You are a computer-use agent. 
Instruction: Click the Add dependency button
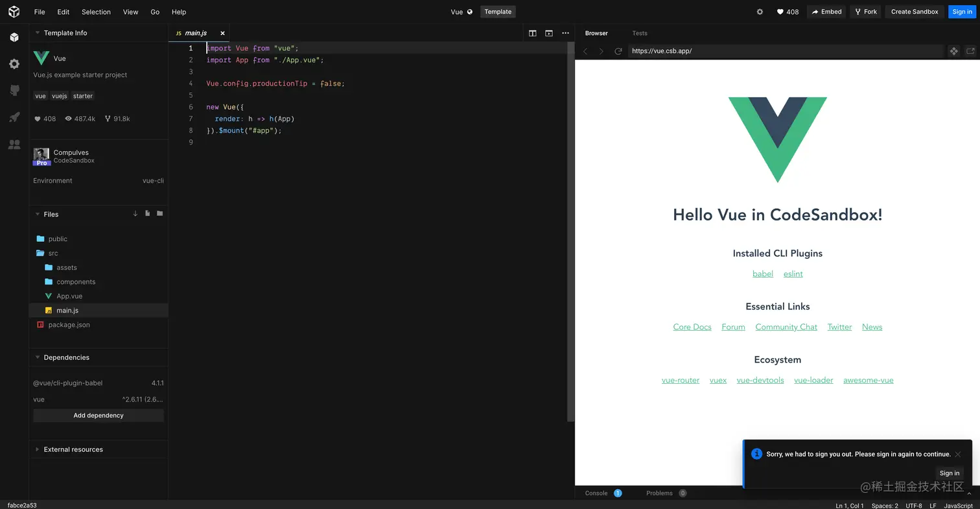click(99, 415)
